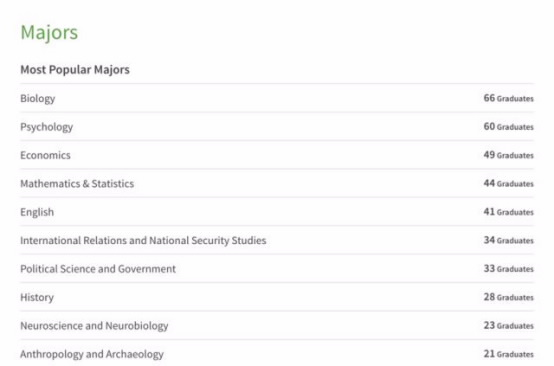Open Anthropology and Archaeology major

[x=92, y=354]
